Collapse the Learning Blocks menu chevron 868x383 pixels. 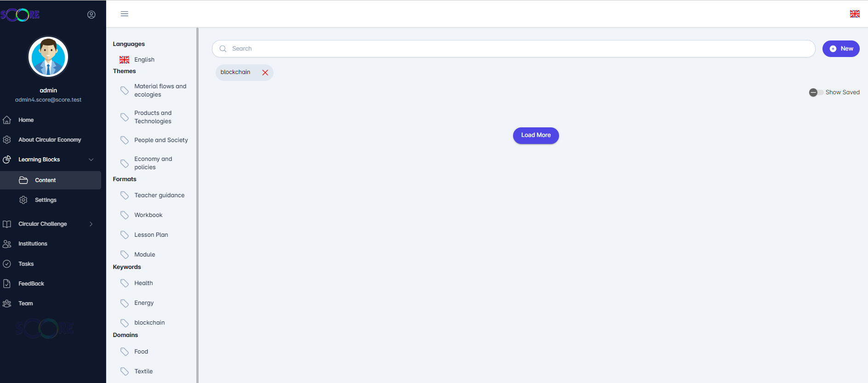91,160
